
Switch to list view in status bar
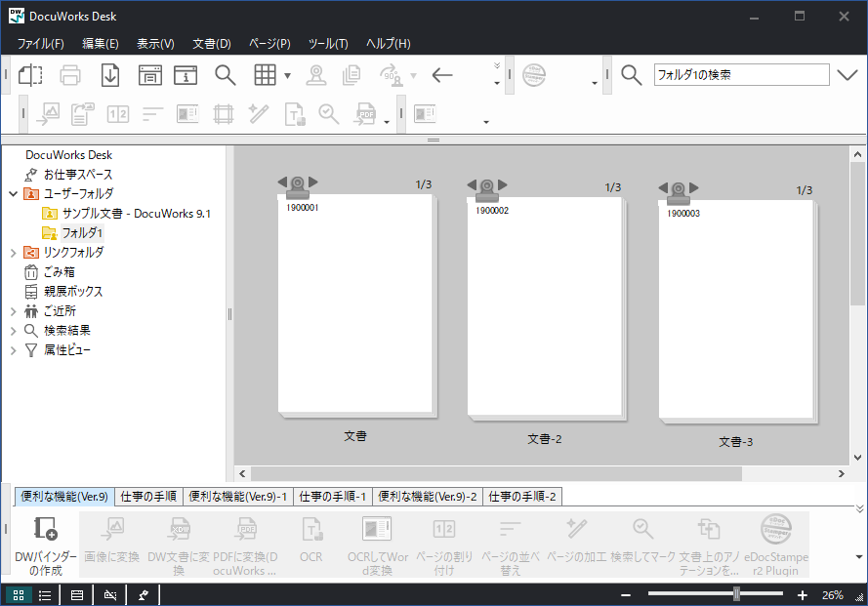(45, 595)
